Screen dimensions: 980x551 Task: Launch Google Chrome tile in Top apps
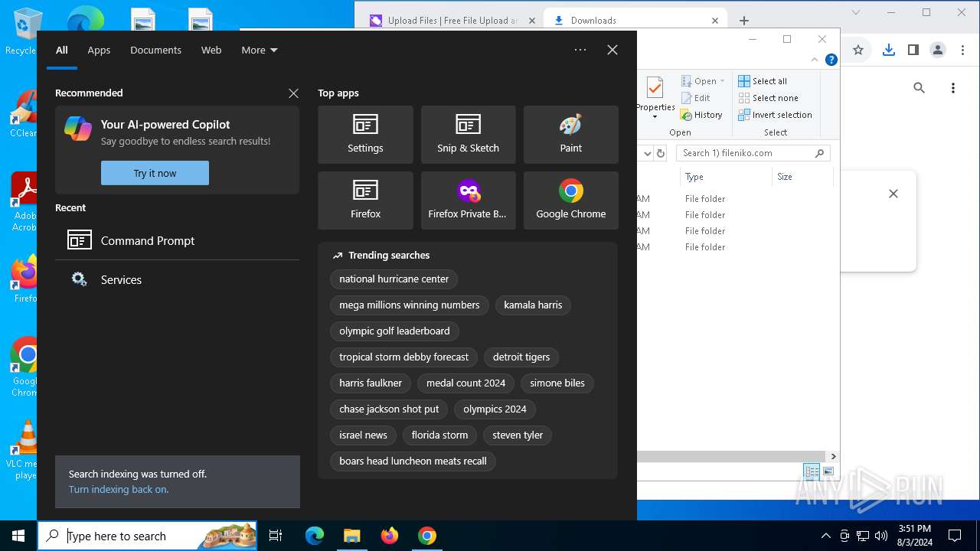pyautogui.click(x=570, y=201)
